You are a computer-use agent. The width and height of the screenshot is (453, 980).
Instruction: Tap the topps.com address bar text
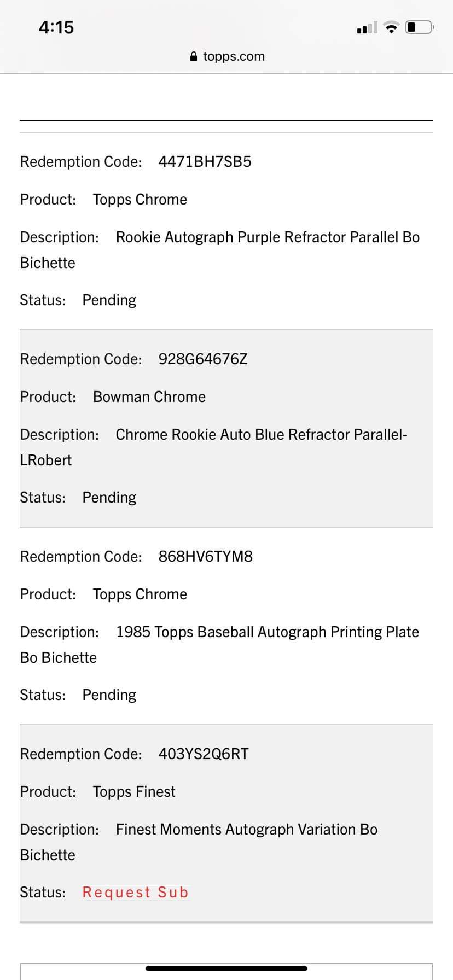pyautogui.click(x=234, y=56)
